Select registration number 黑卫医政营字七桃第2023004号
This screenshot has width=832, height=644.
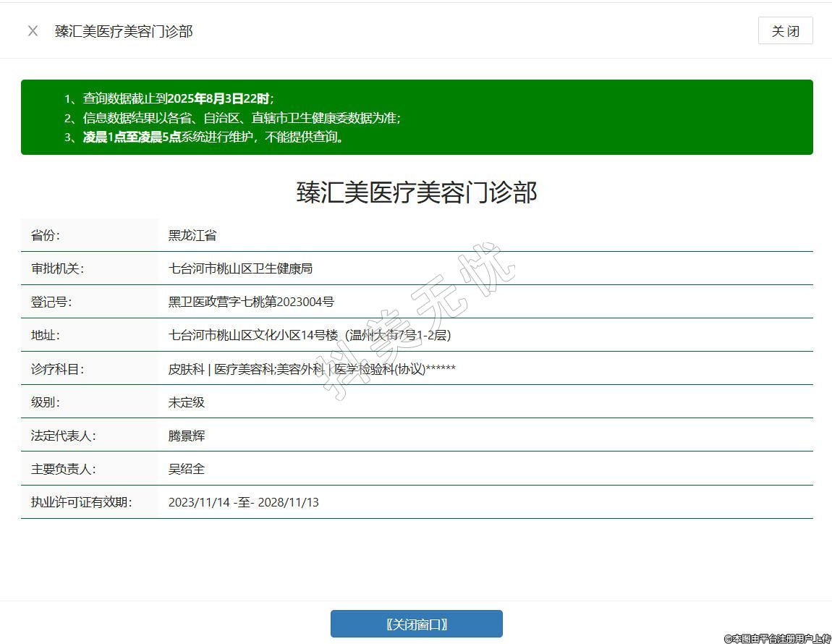pyautogui.click(x=251, y=302)
